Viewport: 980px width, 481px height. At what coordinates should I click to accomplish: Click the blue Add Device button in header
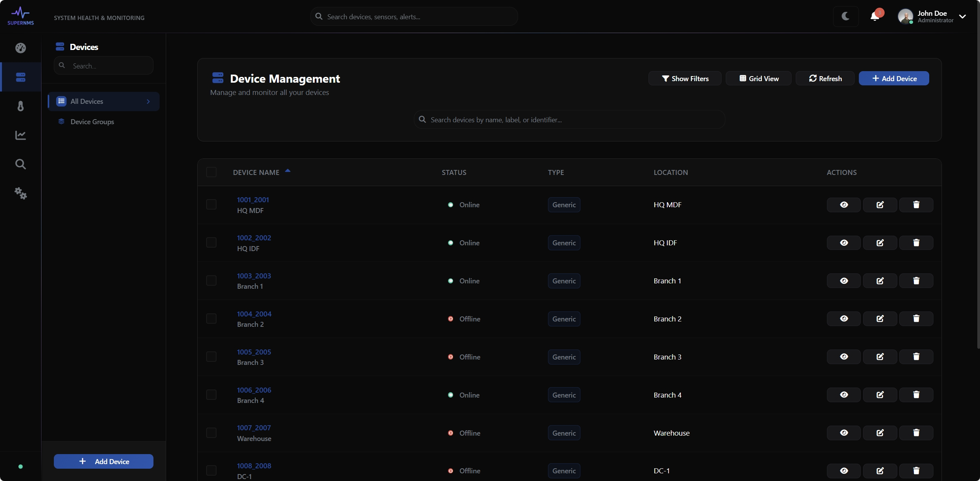tap(894, 78)
